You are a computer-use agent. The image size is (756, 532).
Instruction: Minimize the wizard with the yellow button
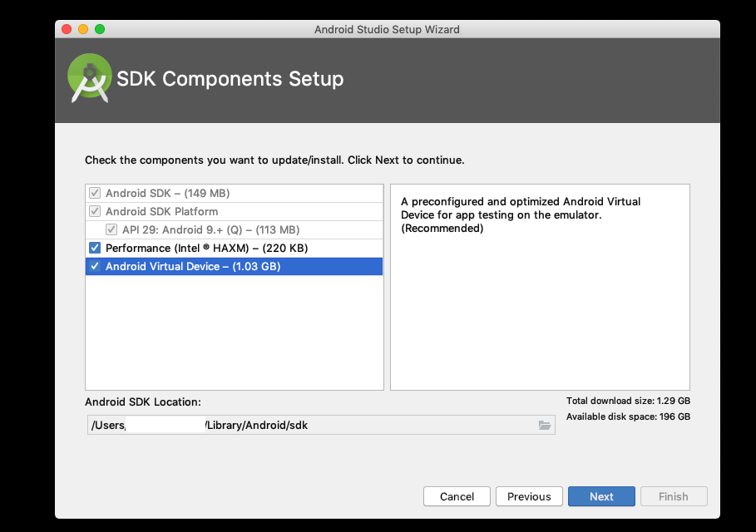pos(83,29)
